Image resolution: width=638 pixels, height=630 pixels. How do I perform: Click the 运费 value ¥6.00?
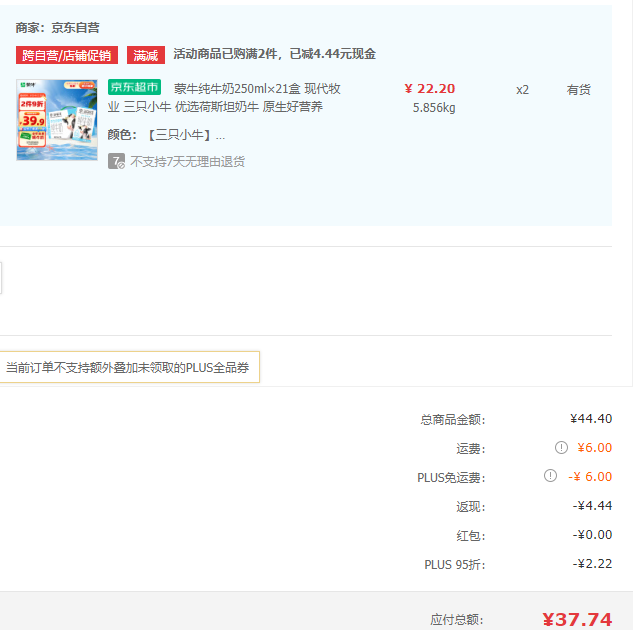(594, 448)
